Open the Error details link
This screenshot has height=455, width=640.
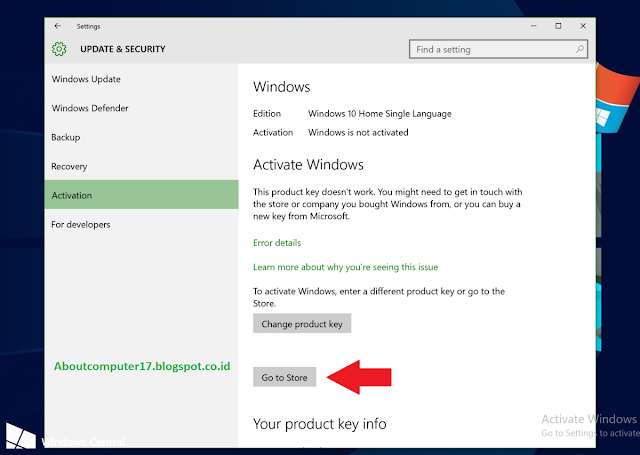[x=277, y=243]
